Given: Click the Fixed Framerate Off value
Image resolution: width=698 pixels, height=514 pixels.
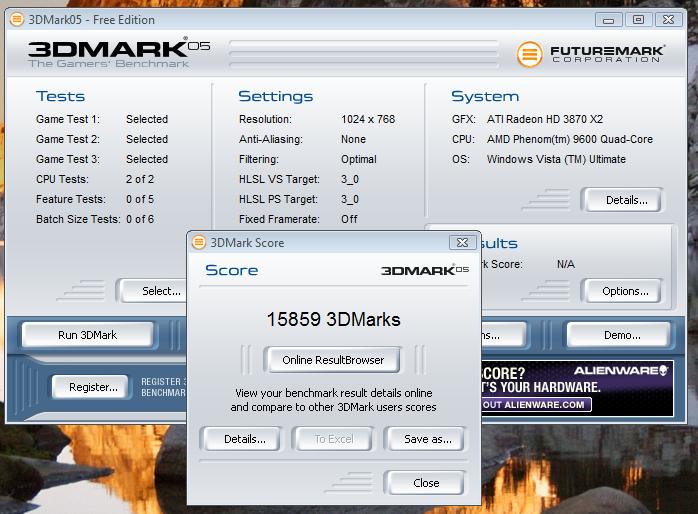Looking at the screenshot, I should coord(349,219).
